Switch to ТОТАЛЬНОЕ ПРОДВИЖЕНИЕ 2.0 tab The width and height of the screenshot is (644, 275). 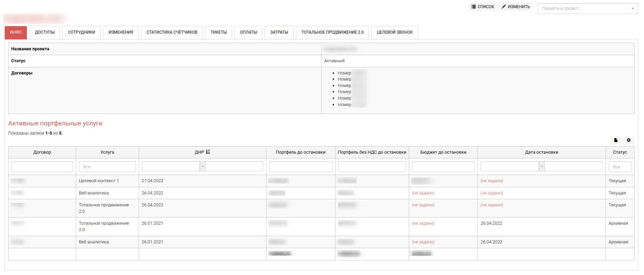332,32
